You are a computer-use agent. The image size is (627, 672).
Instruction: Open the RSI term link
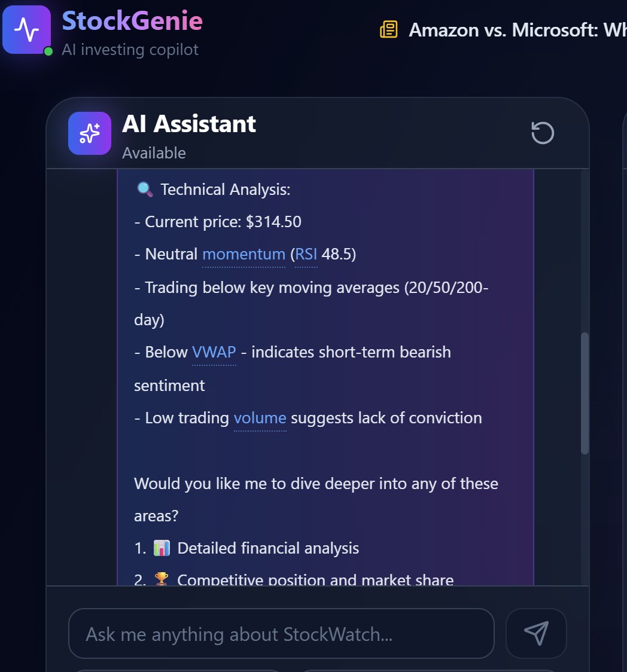[306, 254]
